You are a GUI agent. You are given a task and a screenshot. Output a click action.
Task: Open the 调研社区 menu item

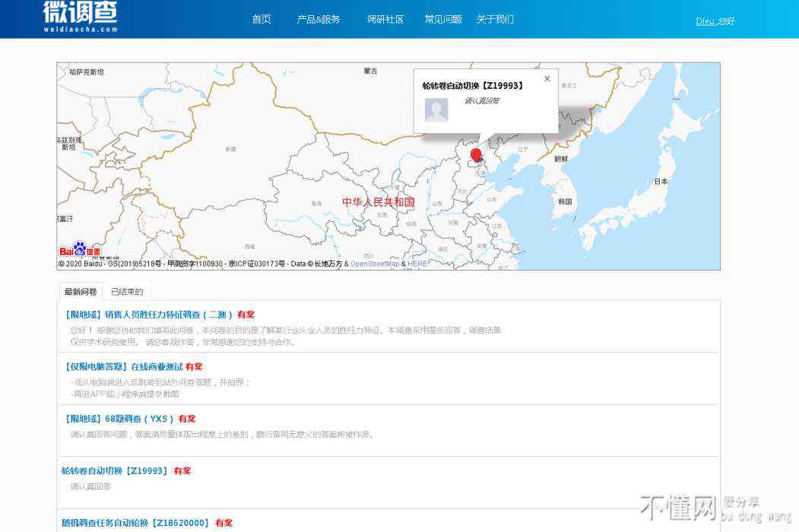pyautogui.click(x=385, y=19)
